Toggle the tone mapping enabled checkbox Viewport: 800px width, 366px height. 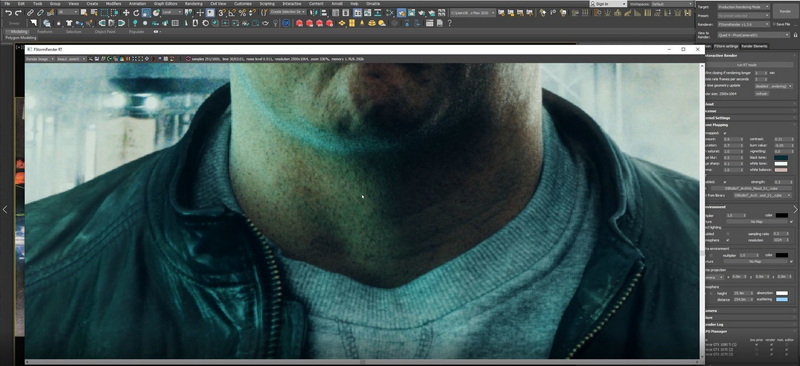point(725,133)
